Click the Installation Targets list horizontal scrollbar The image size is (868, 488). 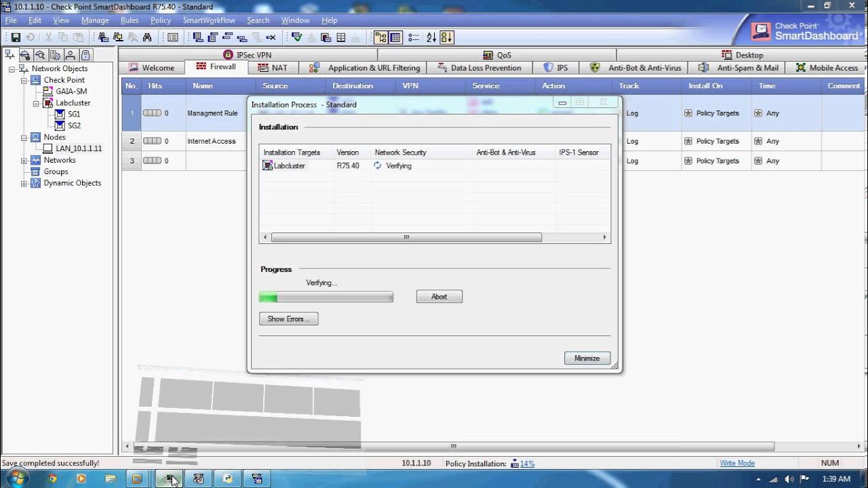coord(435,238)
